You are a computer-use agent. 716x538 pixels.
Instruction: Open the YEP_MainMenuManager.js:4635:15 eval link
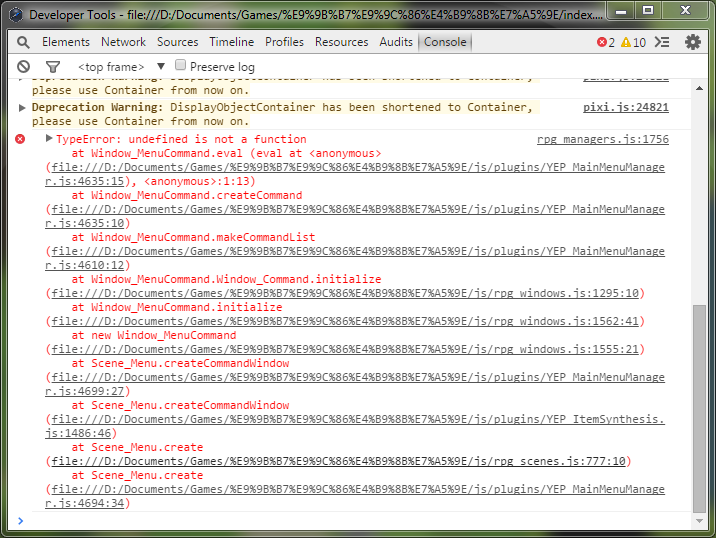355,174
